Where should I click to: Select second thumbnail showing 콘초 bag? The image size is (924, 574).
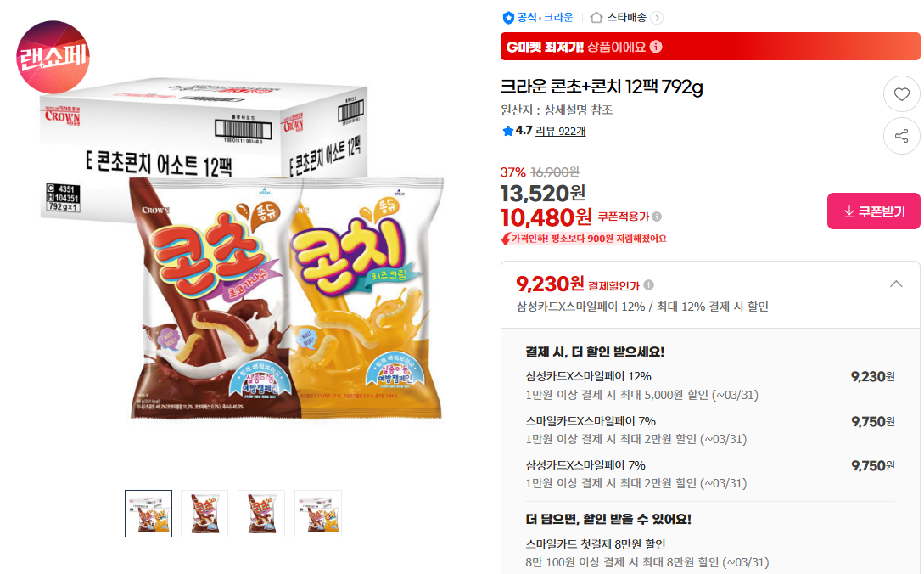click(204, 513)
